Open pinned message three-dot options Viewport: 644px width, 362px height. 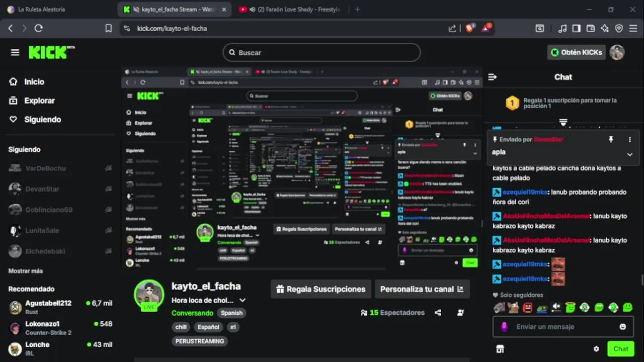click(x=629, y=139)
